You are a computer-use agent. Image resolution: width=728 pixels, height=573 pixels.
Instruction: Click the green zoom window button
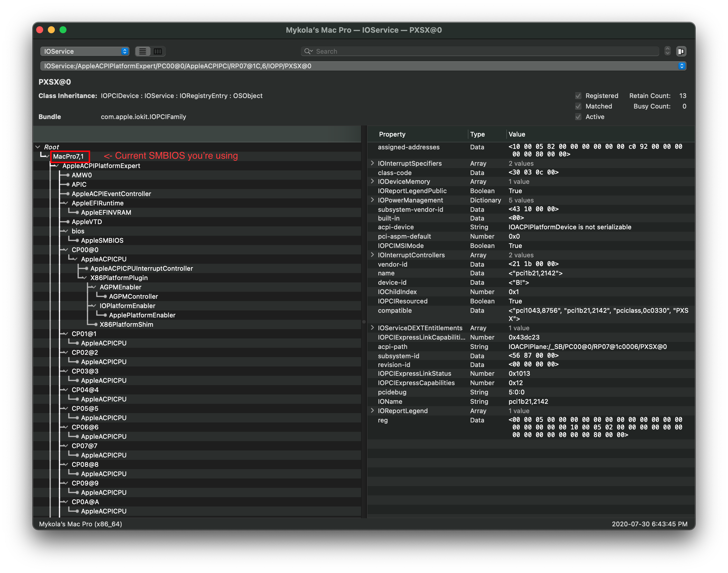coord(63,30)
